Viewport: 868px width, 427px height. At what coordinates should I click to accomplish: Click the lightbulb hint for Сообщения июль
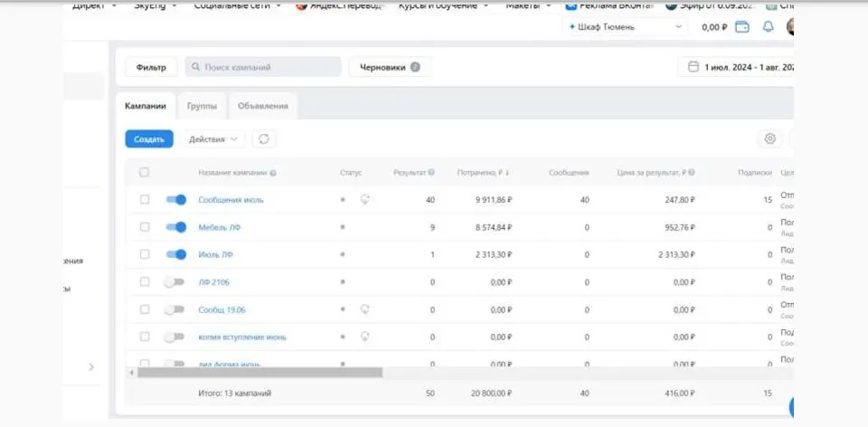pyautogui.click(x=364, y=199)
